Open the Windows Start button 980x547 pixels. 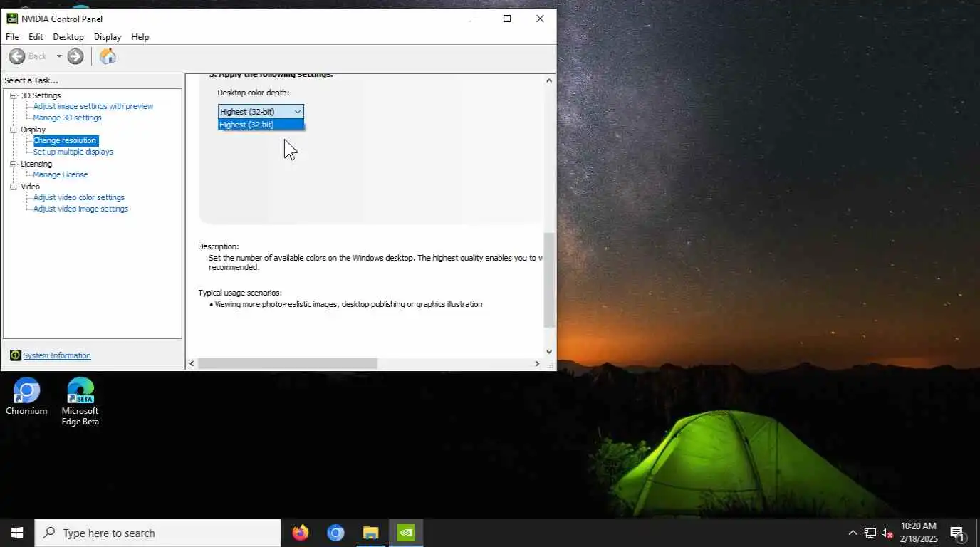[17, 533]
